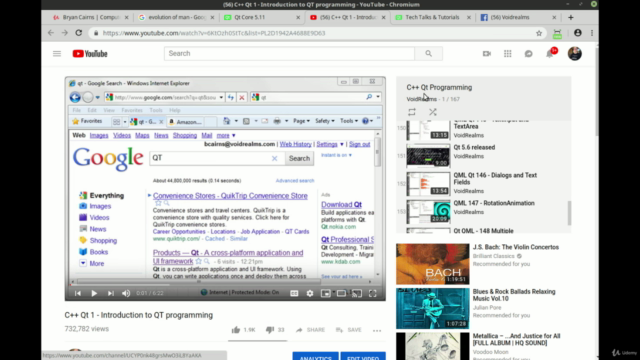Viewport: 640px width, 360px height.
Task: Open a new browser tab
Action: click(x=571, y=17)
